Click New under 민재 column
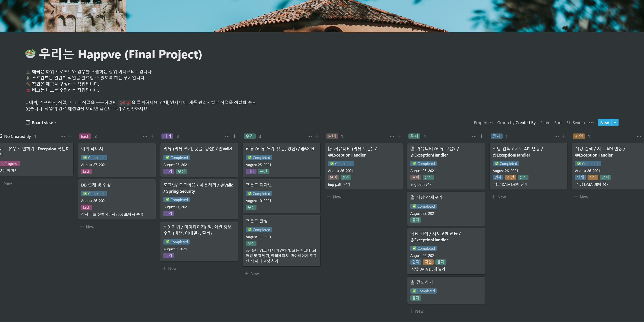This screenshot has height=322, width=644. [x=499, y=197]
